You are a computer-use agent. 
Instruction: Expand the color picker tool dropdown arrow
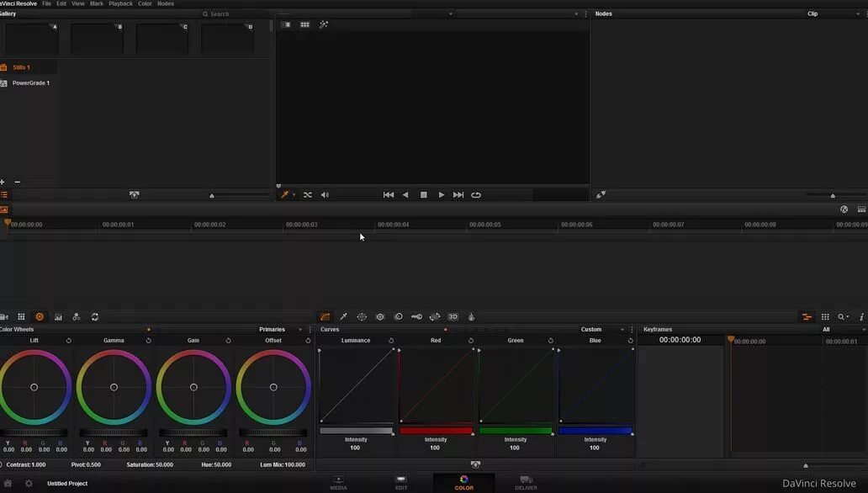tap(294, 195)
